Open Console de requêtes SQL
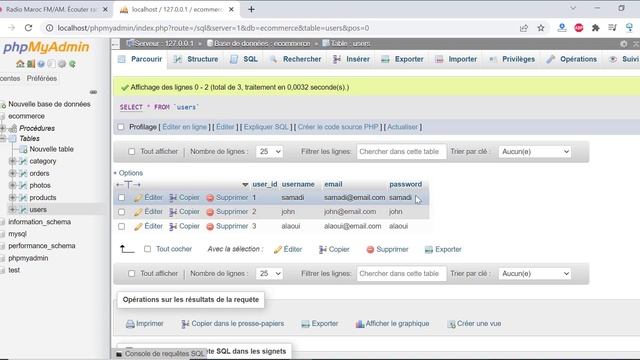The height and width of the screenshot is (360, 640). 160,353
